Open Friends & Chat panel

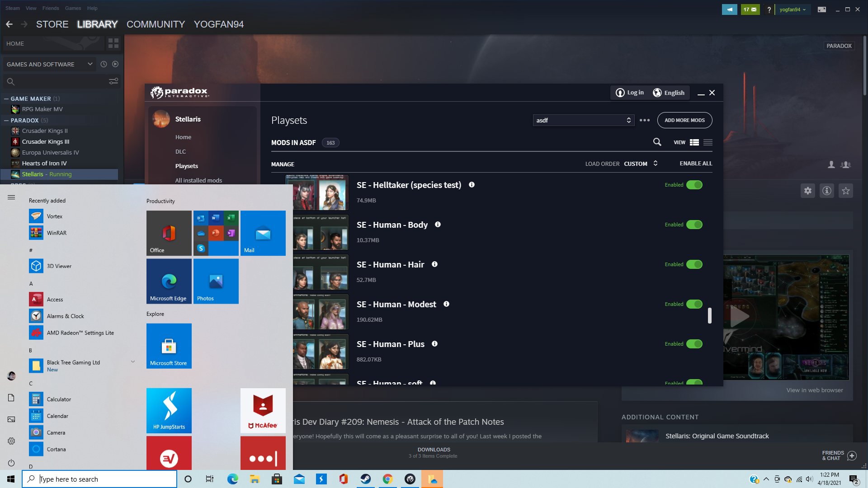click(839, 455)
